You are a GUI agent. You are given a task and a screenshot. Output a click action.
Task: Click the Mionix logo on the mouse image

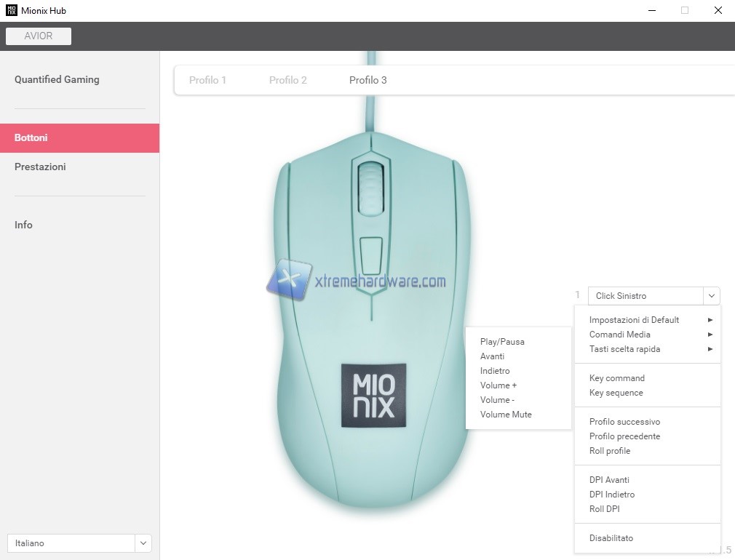(x=373, y=396)
